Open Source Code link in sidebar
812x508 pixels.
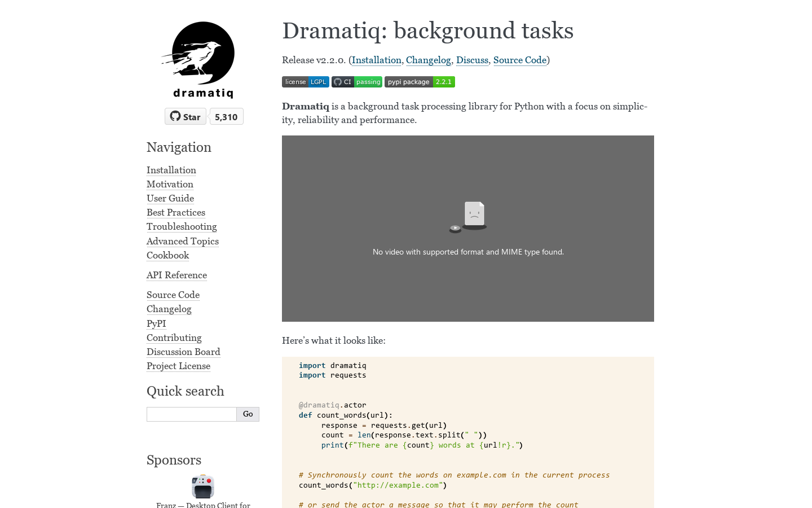click(173, 295)
